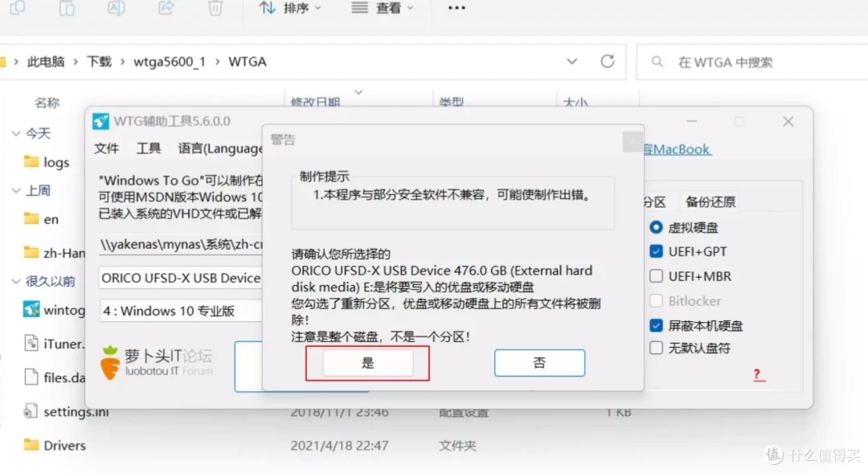The image size is (868, 473).
Task: Select the en folder
Action: (x=41, y=219)
